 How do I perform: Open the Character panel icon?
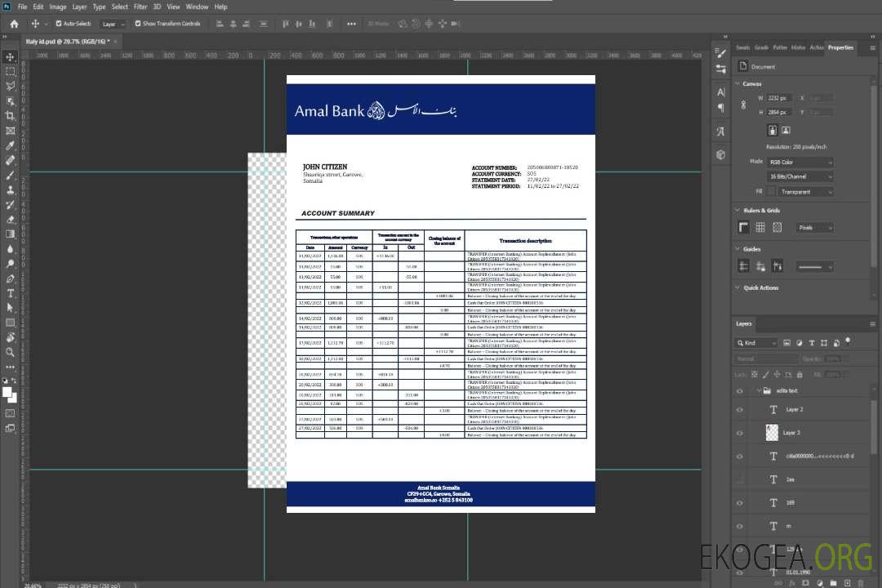(720, 91)
